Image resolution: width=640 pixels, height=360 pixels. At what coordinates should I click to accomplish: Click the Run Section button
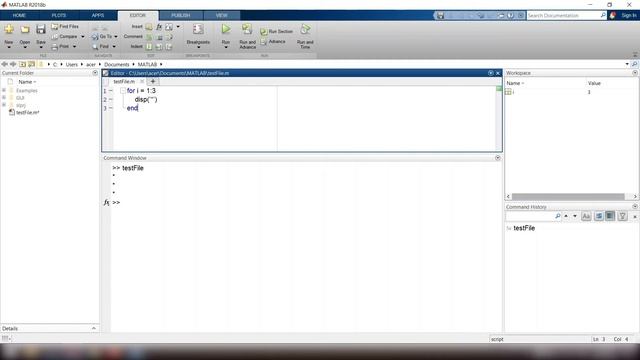pyautogui.click(x=276, y=31)
